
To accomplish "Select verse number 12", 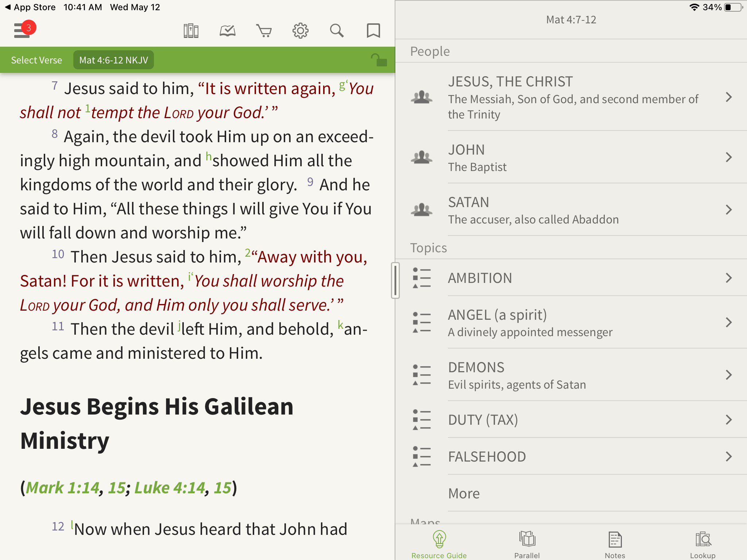I will (58, 526).
